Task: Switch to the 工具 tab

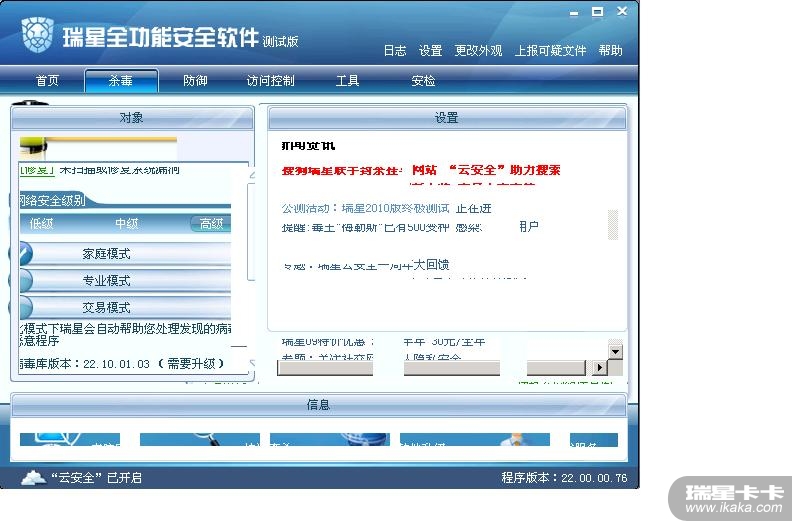Action: click(347, 81)
